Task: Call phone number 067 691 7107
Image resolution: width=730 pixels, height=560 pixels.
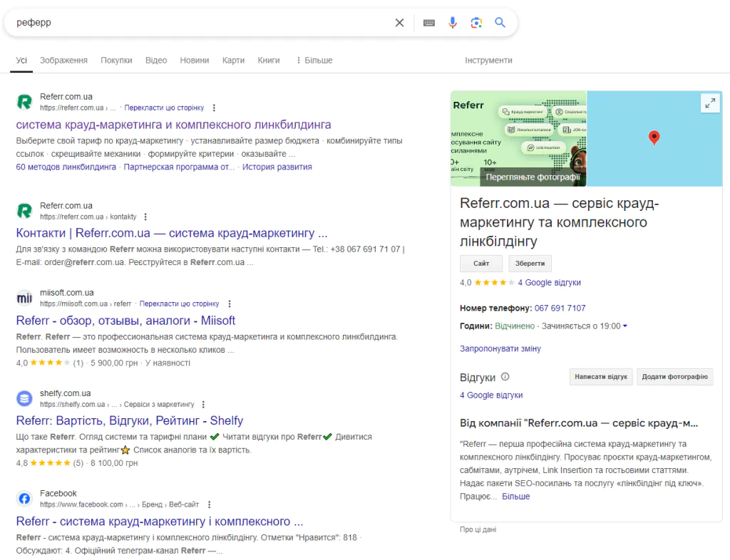Action: [560, 308]
